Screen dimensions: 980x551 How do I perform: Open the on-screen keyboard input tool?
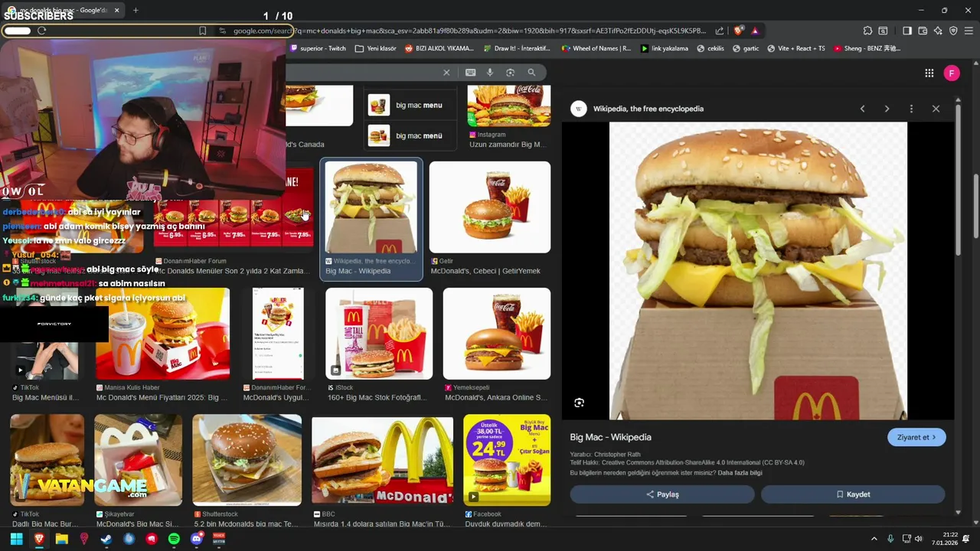(x=470, y=73)
